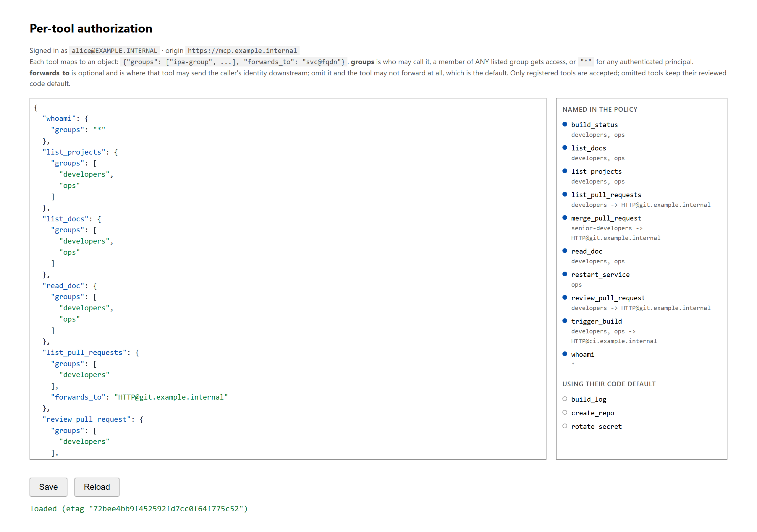Viewport: 757px width, 532px height.
Task: Click build_log under Using Their Code Default
Action: 588,400
